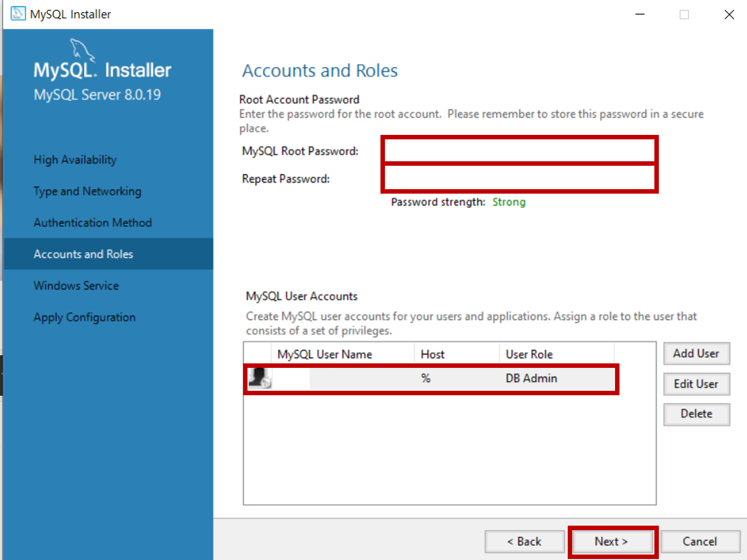
Task: Click the Host column header
Action: click(457, 354)
